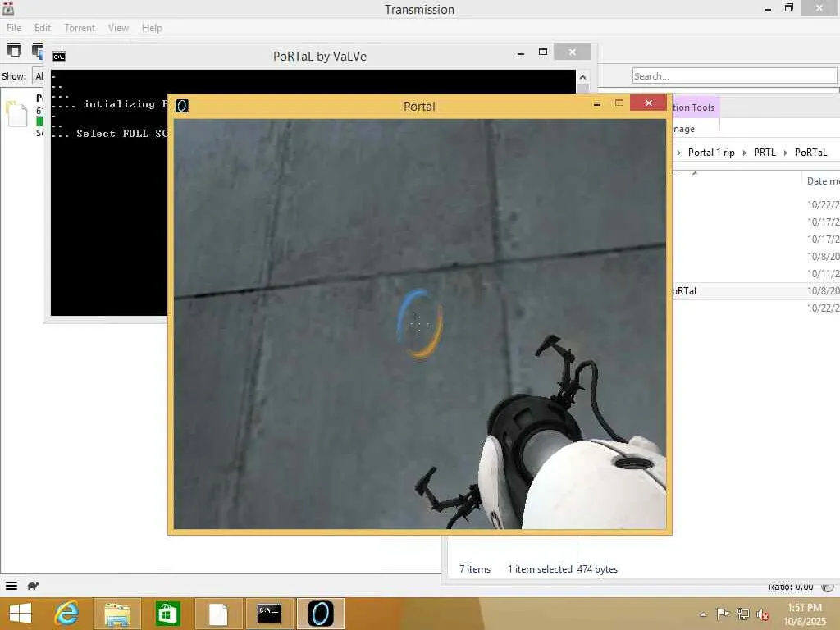840x630 pixels.
Task: Expand the breadcrumb arrow before 'PRTL'
Action: click(x=744, y=153)
